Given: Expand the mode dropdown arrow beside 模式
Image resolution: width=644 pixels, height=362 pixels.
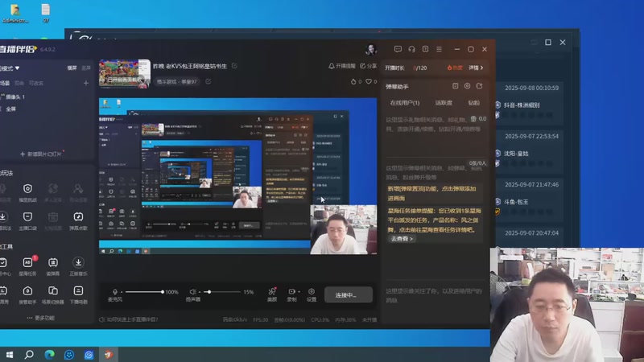Looking at the screenshot, I should (17, 68).
